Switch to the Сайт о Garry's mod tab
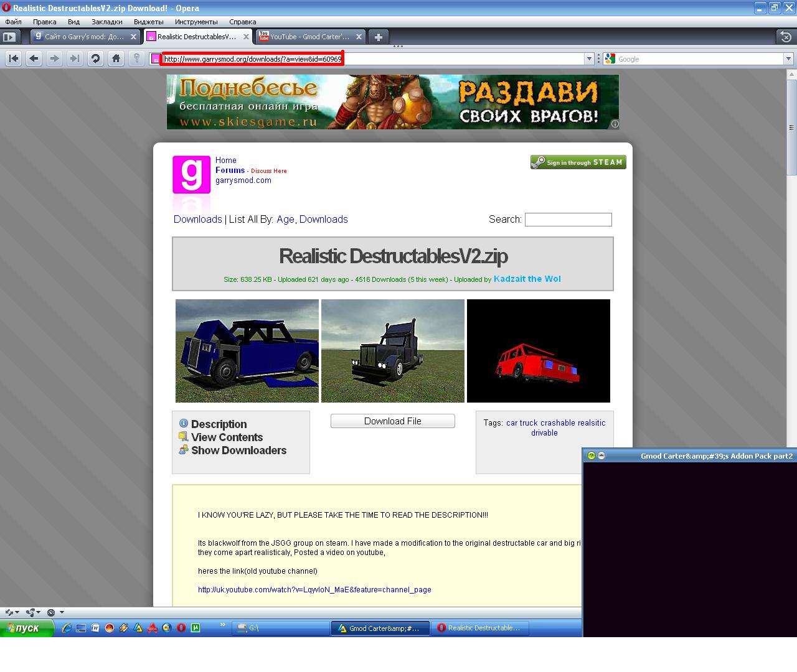 point(85,37)
